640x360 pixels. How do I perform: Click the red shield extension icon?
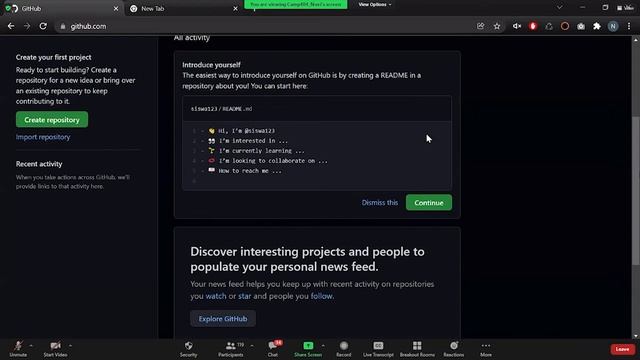click(533, 26)
